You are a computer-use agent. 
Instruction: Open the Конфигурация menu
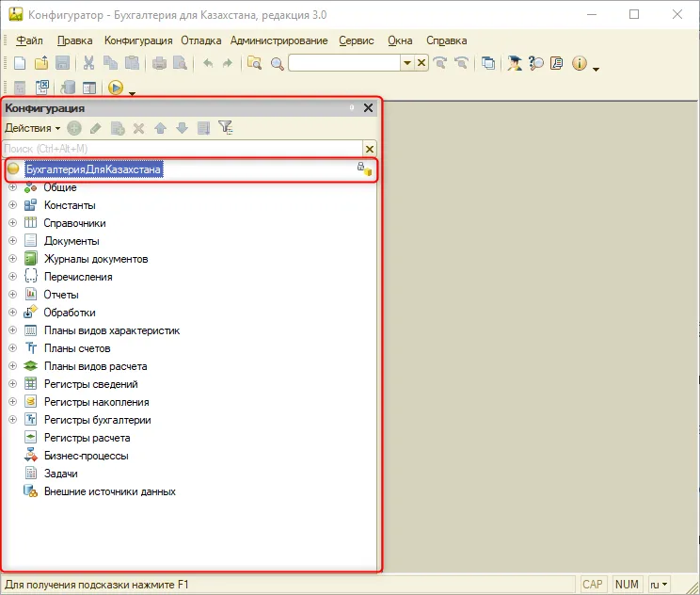click(138, 40)
